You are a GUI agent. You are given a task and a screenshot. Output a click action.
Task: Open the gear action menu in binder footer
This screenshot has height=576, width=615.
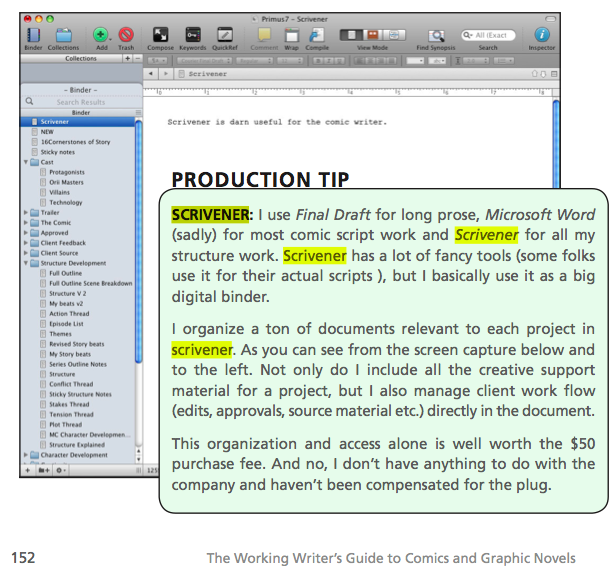coord(60,470)
